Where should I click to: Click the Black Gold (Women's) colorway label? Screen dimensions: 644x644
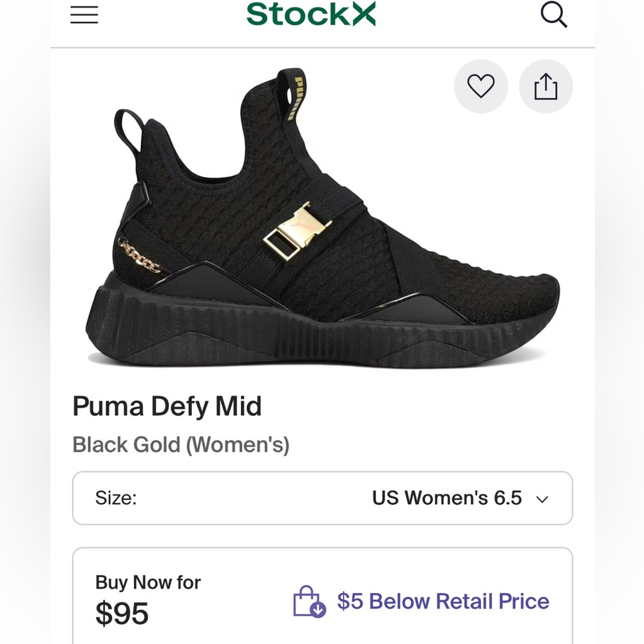(x=181, y=444)
